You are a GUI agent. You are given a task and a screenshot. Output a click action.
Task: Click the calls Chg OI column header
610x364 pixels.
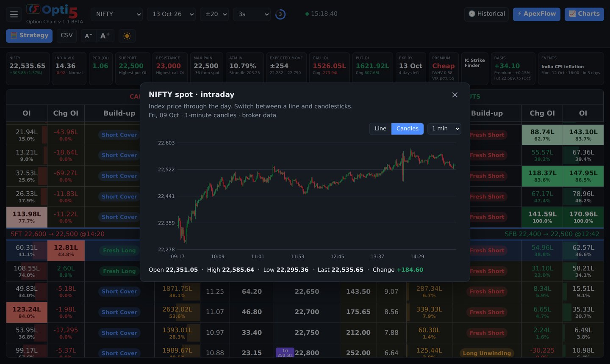coord(66,113)
